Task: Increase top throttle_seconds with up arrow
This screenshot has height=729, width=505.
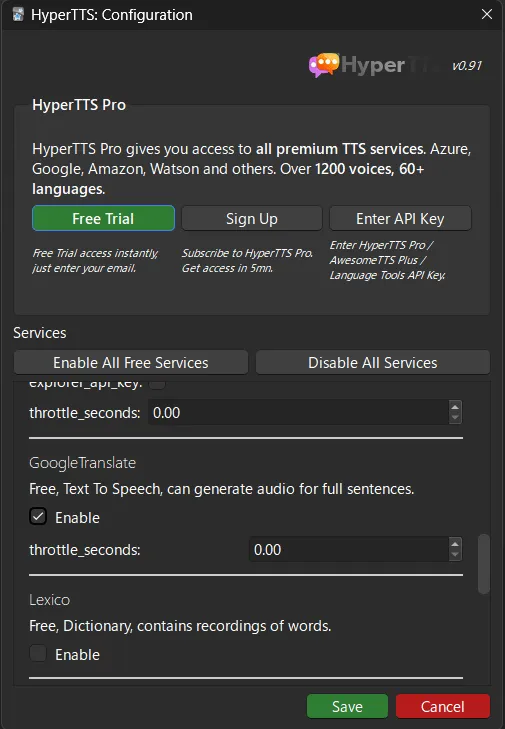Action: pyautogui.click(x=455, y=407)
